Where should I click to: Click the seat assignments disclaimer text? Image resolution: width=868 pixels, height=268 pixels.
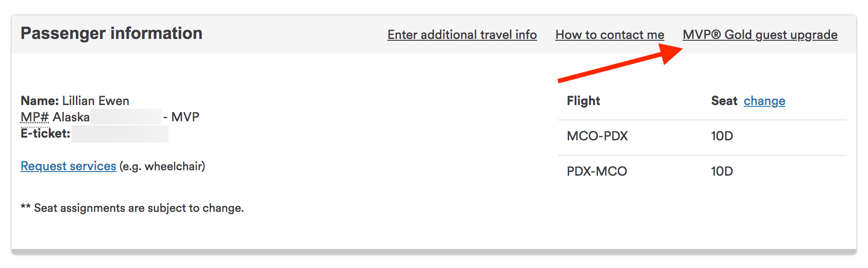[x=132, y=208]
